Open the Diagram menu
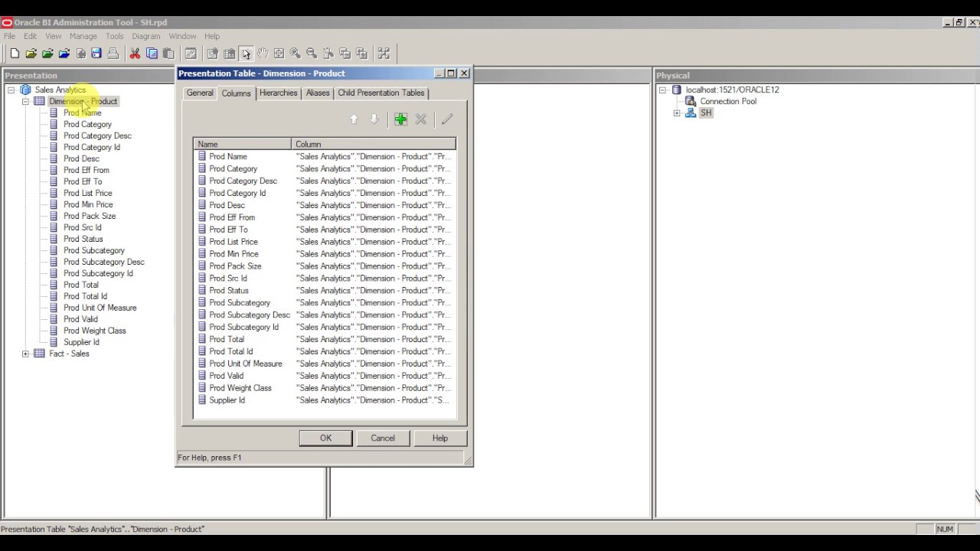 pyautogui.click(x=146, y=36)
